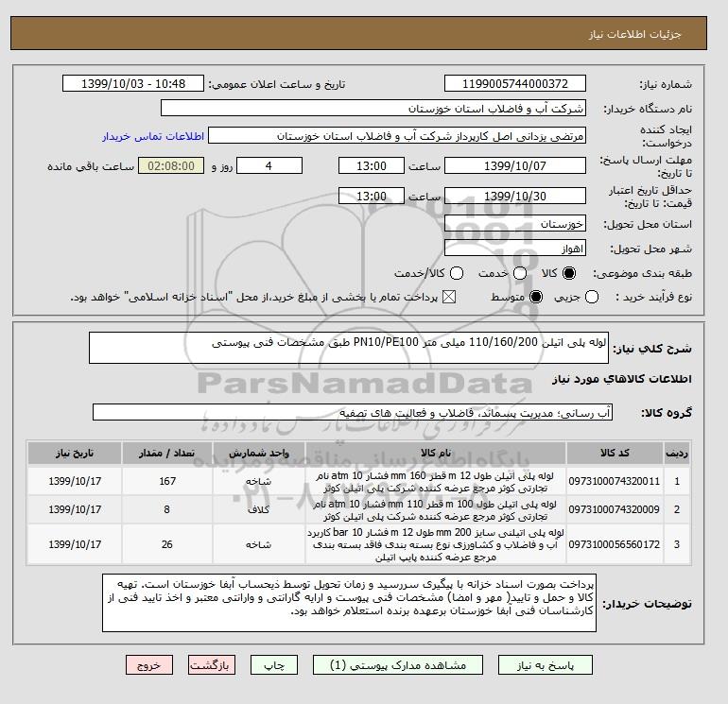The height and width of the screenshot is (704, 728).
Task: Click the کلاف unit cell
Action: tap(259, 509)
